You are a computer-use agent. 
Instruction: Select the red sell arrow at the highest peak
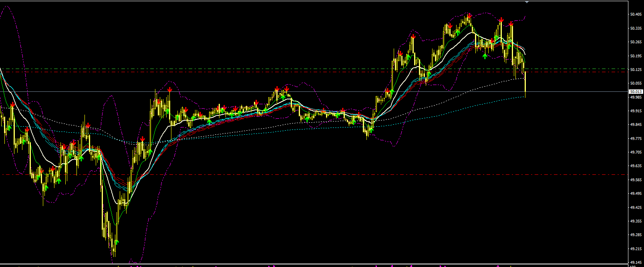coord(469,16)
